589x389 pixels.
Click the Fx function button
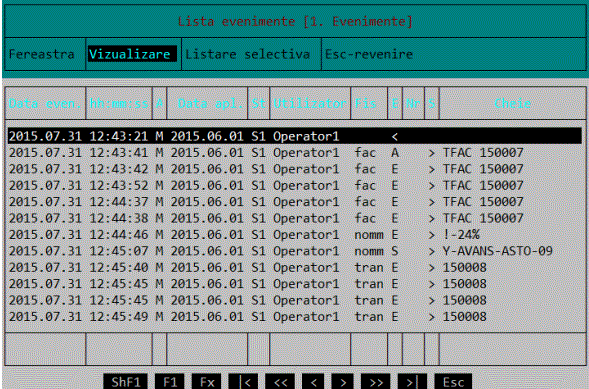point(207,382)
